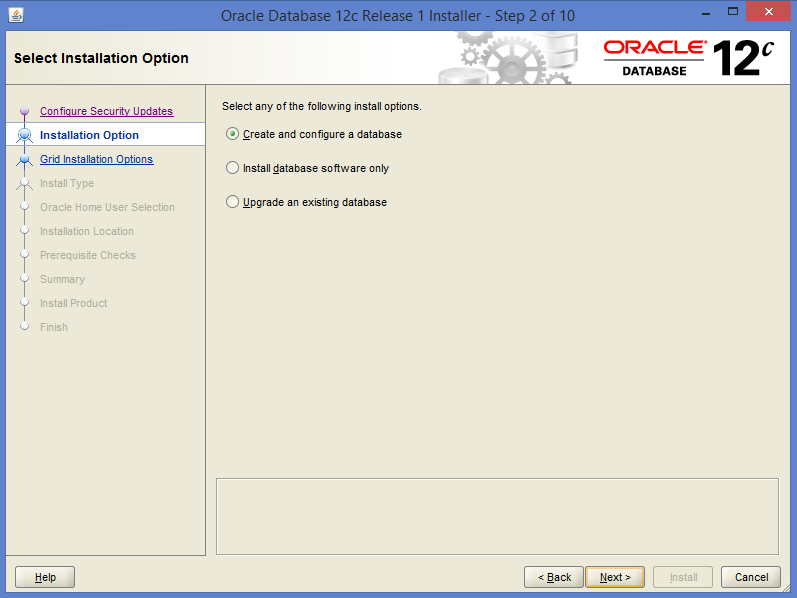The width and height of the screenshot is (797, 598).
Task: Click the Java icon in title bar
Action: coord(16,15)
